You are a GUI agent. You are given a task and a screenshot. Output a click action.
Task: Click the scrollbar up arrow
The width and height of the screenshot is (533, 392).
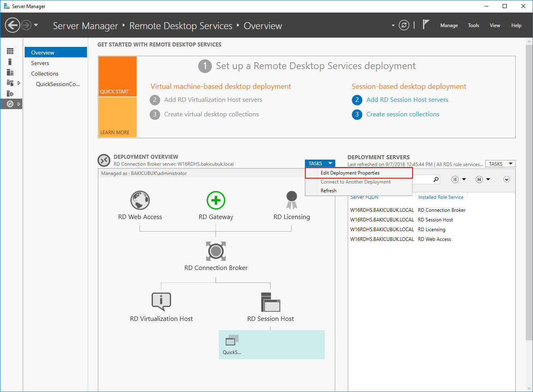(x=529, y=41)
